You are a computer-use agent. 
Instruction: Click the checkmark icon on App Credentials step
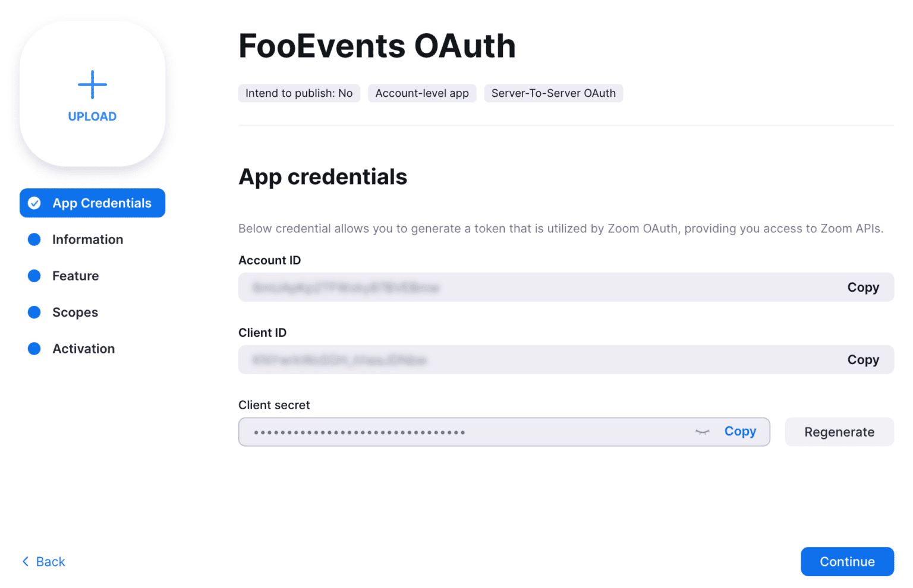click(34, 203)
